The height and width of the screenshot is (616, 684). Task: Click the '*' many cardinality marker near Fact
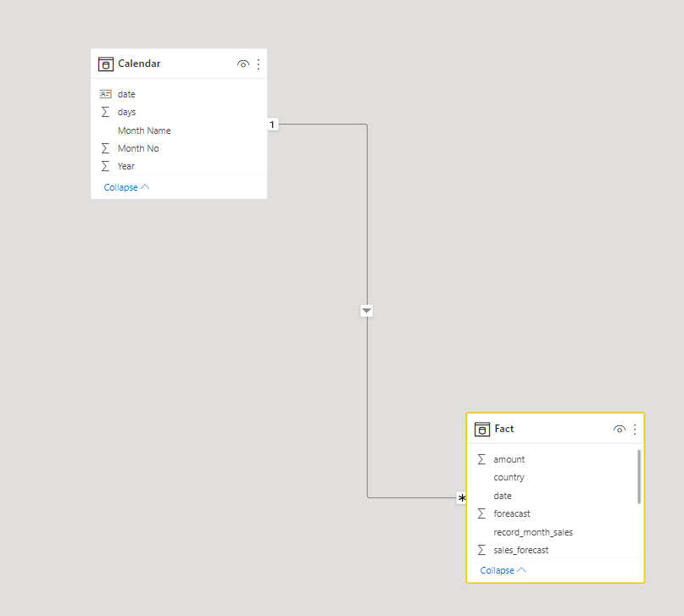click(462, 498)
